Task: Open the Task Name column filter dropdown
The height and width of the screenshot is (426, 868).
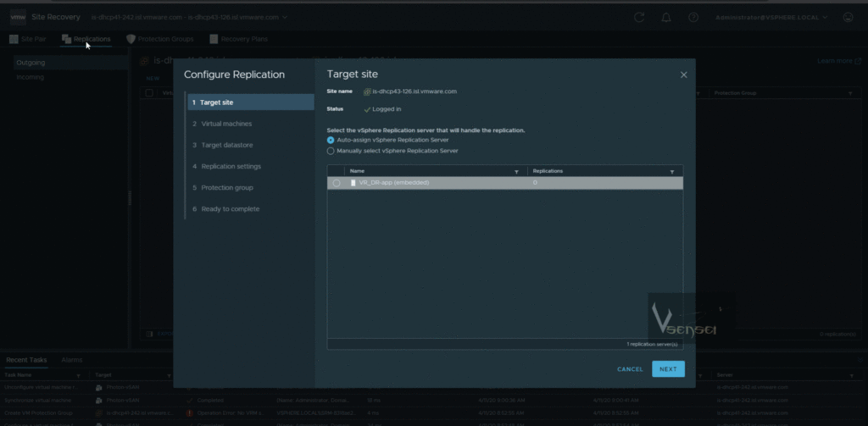Action: (79, 374)
